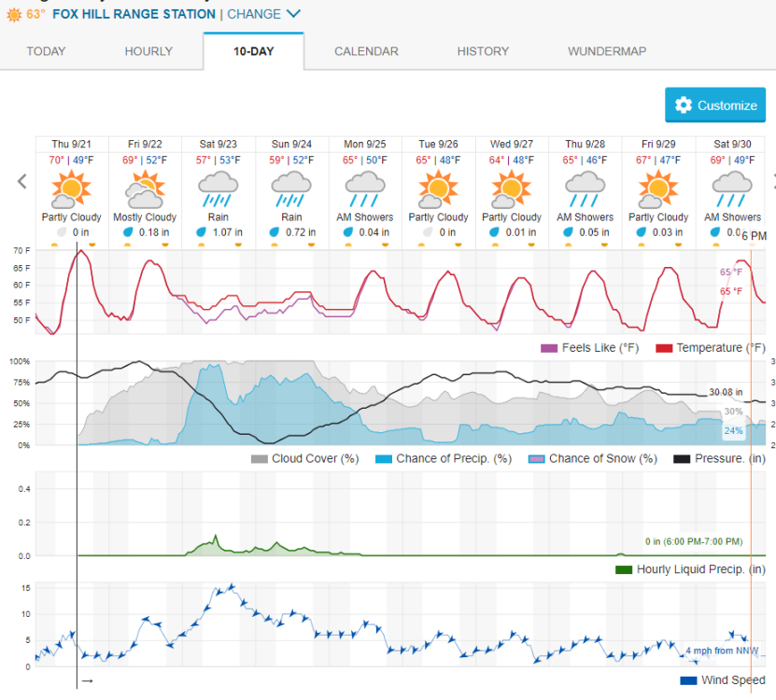The height and width of the screenshot is (700, 776).
Task: Click the gear icon on Customize button
Action: [684, 105]
